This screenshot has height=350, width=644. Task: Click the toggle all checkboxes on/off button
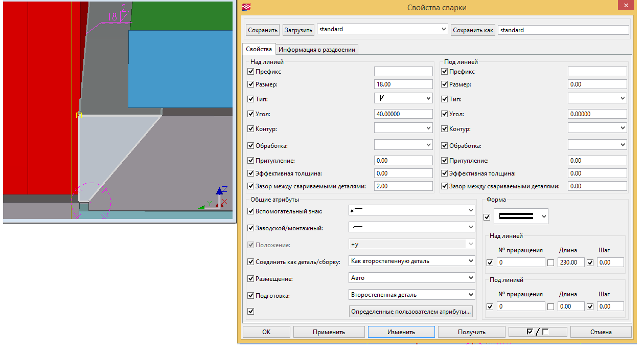pyautogui.click(x=537, y=332)
